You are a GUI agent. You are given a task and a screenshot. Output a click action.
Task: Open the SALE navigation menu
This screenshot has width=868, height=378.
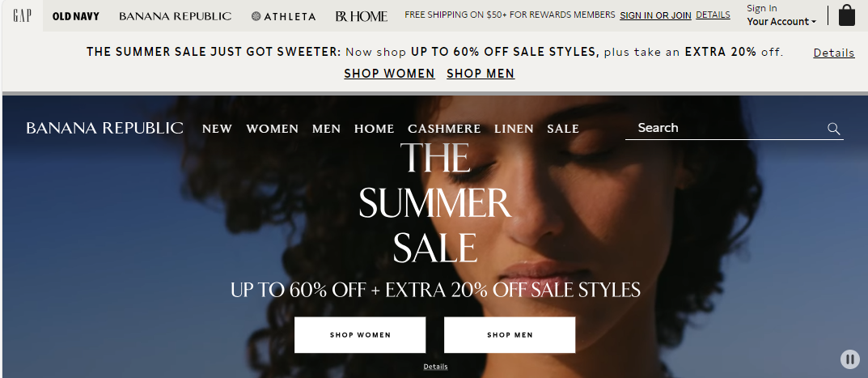563,129
